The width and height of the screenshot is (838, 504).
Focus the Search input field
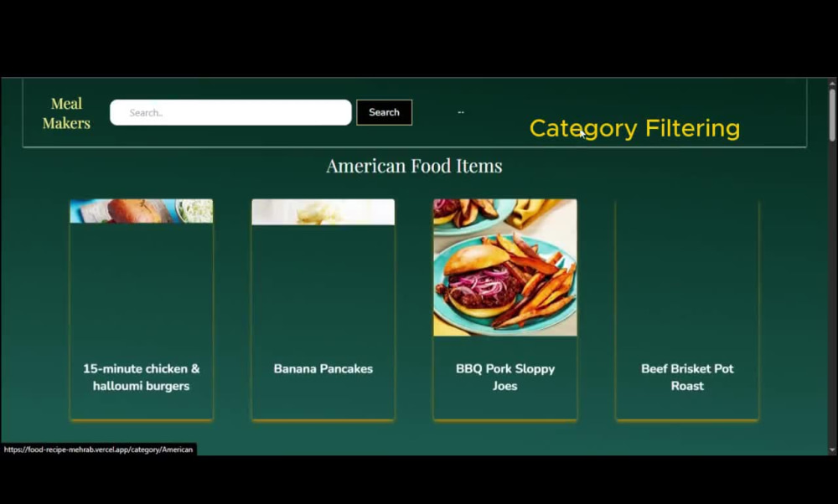[x=230, y=113]
